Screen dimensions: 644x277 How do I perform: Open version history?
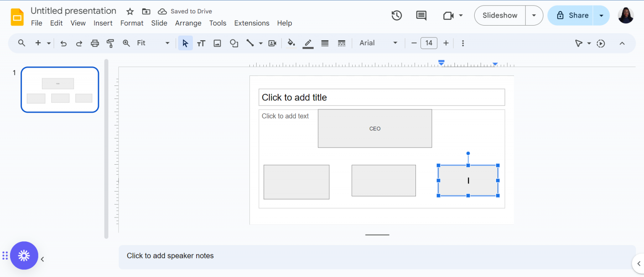(396, 15)
